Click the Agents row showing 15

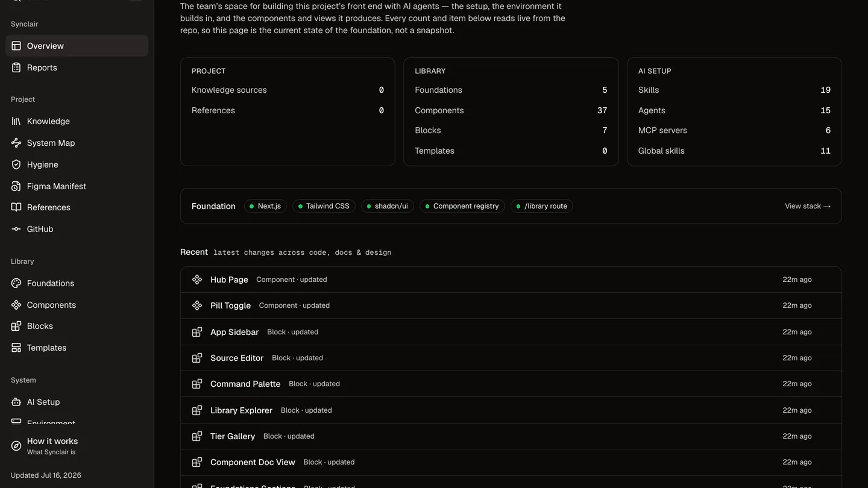[x=734, y=110]
